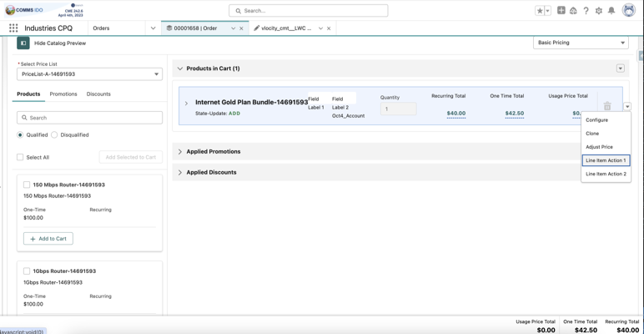This screenshot has width=644, height=334.
Task: Click the Quantity field of the bundle
Action: tap(399, 109)
